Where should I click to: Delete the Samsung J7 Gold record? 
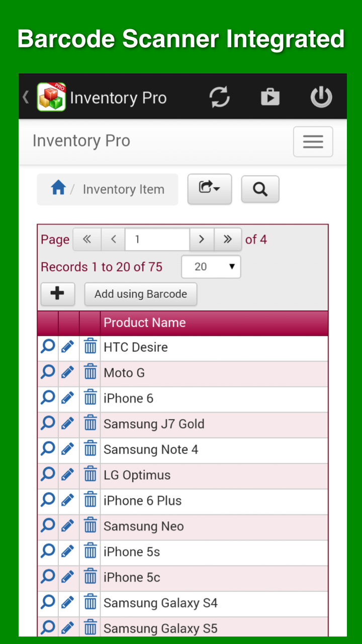click(x=90, y=424)
